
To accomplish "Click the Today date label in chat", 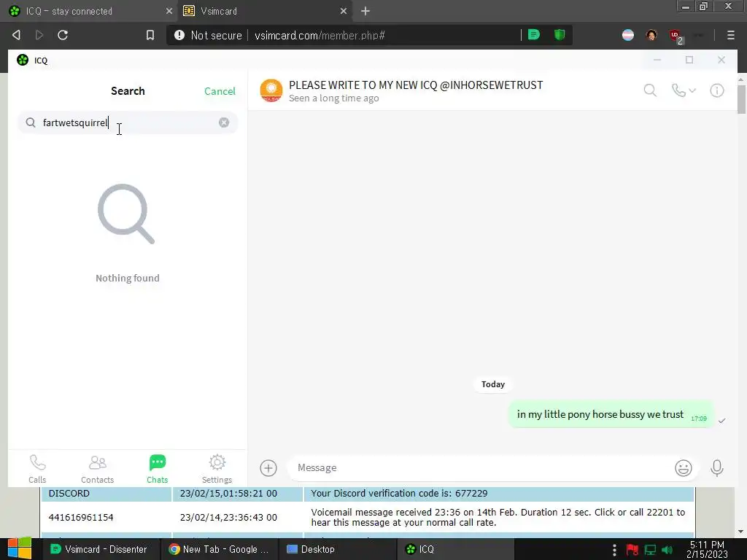I will click(492, 384).
